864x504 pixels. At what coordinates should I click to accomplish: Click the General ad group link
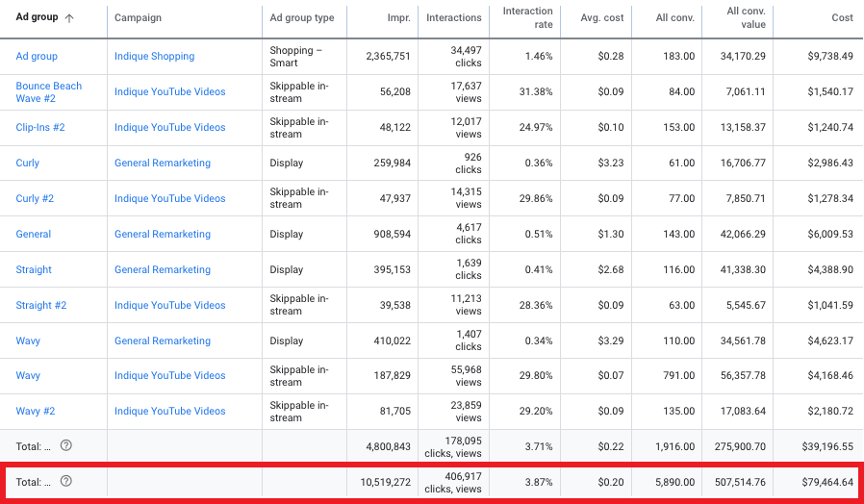tap(34, 234)
